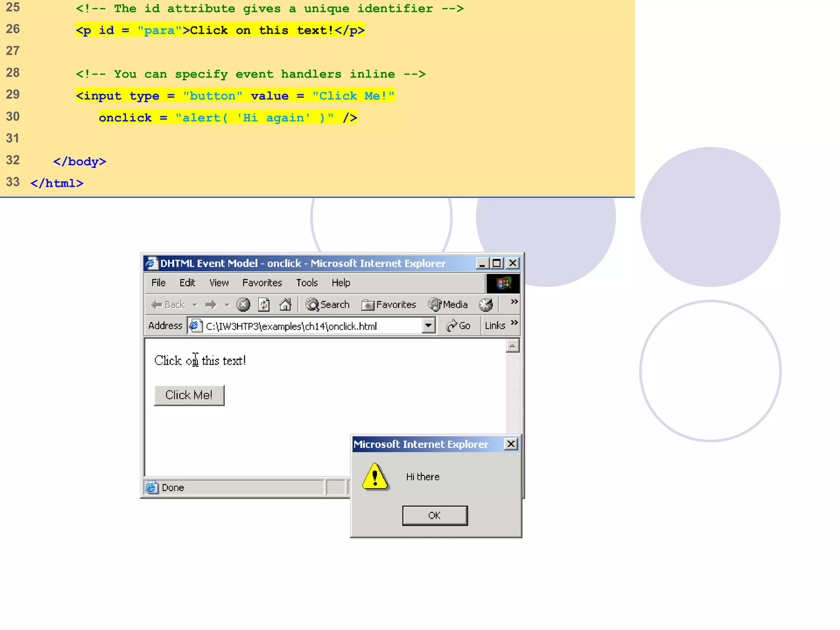
Task: Open the Tools menu
Action: (x=307, y=283)
